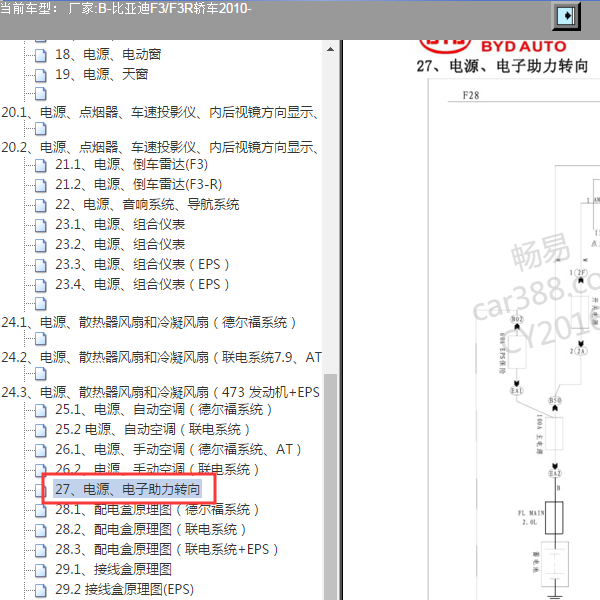Open 26.2、电源、手动空调（联电系统）
600x600 pixels.
pos(157,469)
